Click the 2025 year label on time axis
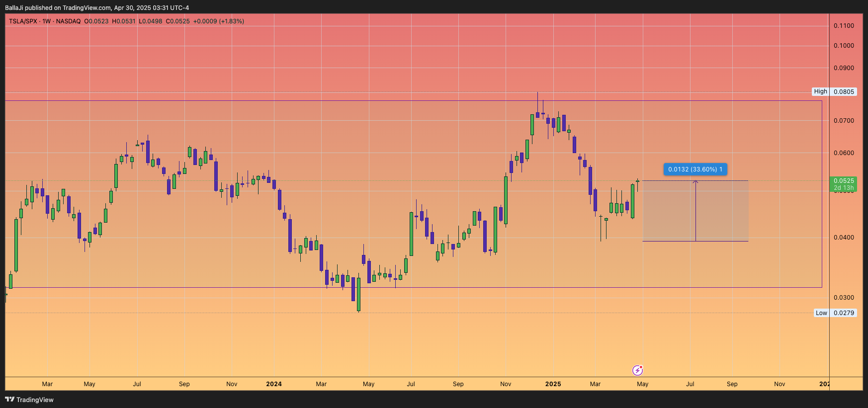 (553, 384)
